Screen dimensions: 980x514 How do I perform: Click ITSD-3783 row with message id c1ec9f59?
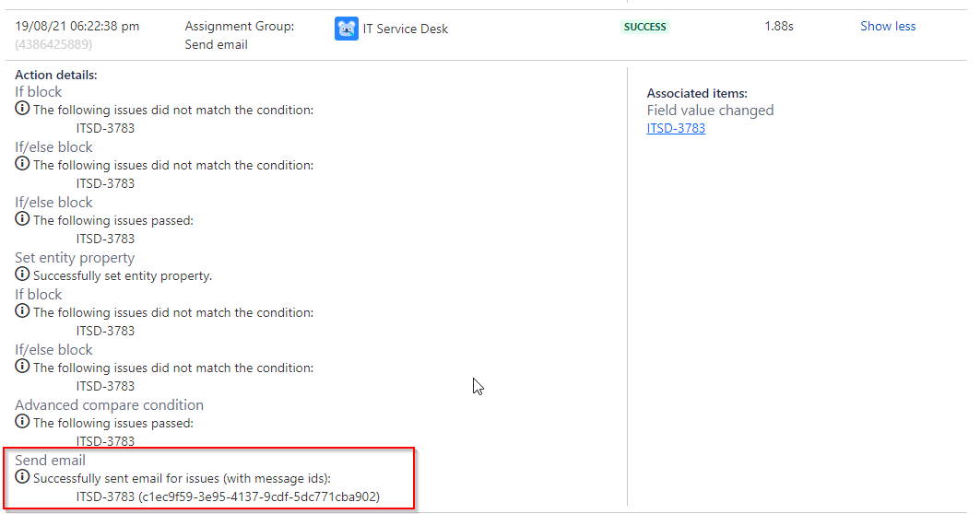[x=228, y=497]
